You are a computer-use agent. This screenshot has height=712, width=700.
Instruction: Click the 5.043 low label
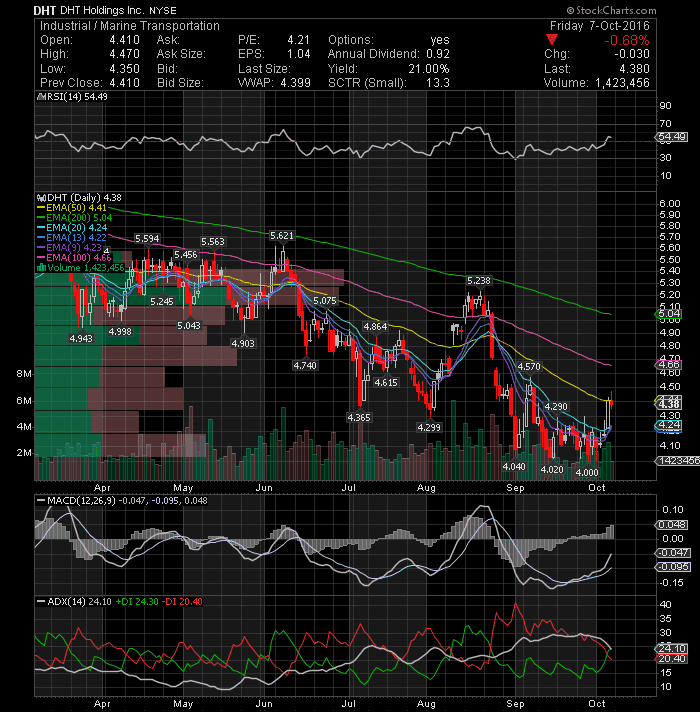click(x=189, y=326)
